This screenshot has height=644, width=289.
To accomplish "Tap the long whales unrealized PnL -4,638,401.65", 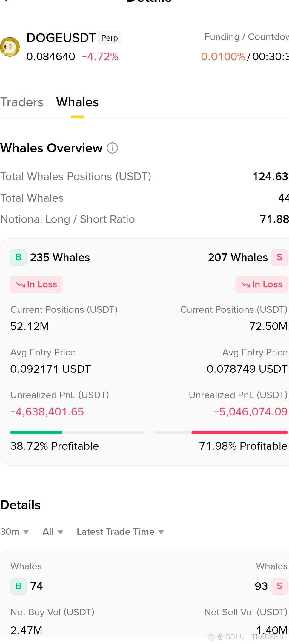I will click(47, 412).
